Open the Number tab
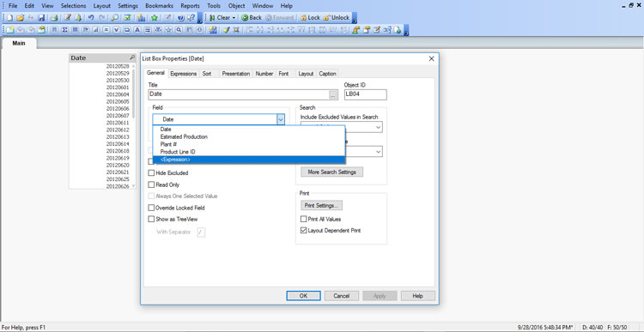This screenshot has height=332, width=644. [264, 74]
